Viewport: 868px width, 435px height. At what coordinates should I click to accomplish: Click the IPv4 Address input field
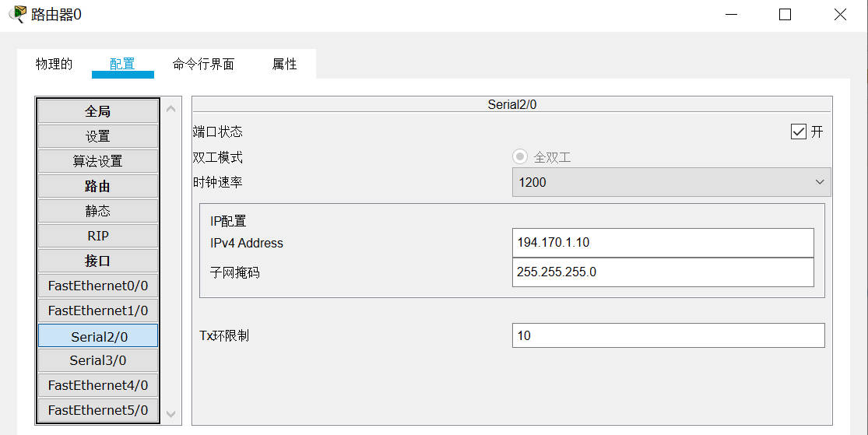[662, 243]
